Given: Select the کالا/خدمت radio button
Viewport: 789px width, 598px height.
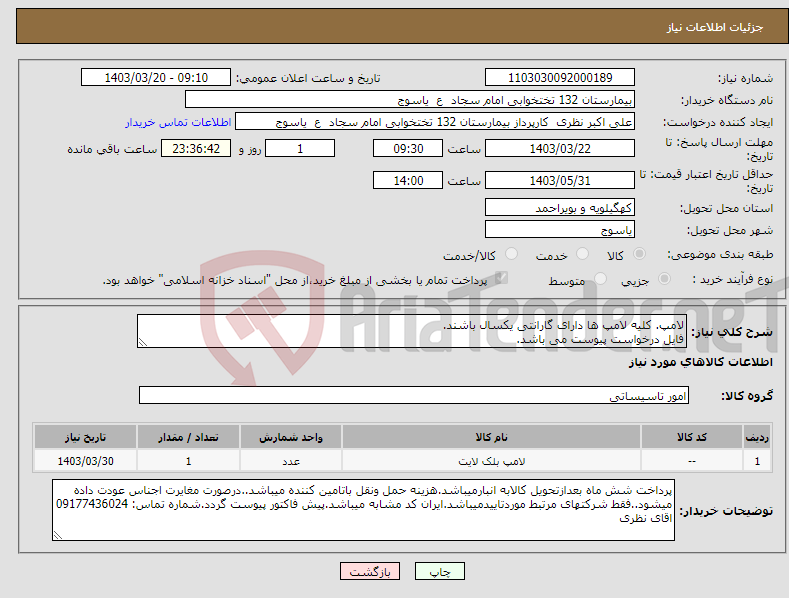Looking at the screenshot, I should pos(511,254).
